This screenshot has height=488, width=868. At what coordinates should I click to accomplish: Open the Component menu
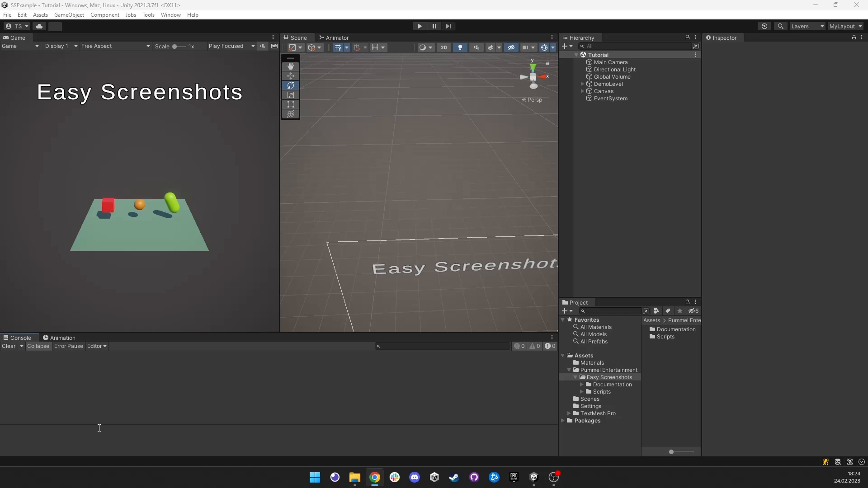click(x=104, y=15)
